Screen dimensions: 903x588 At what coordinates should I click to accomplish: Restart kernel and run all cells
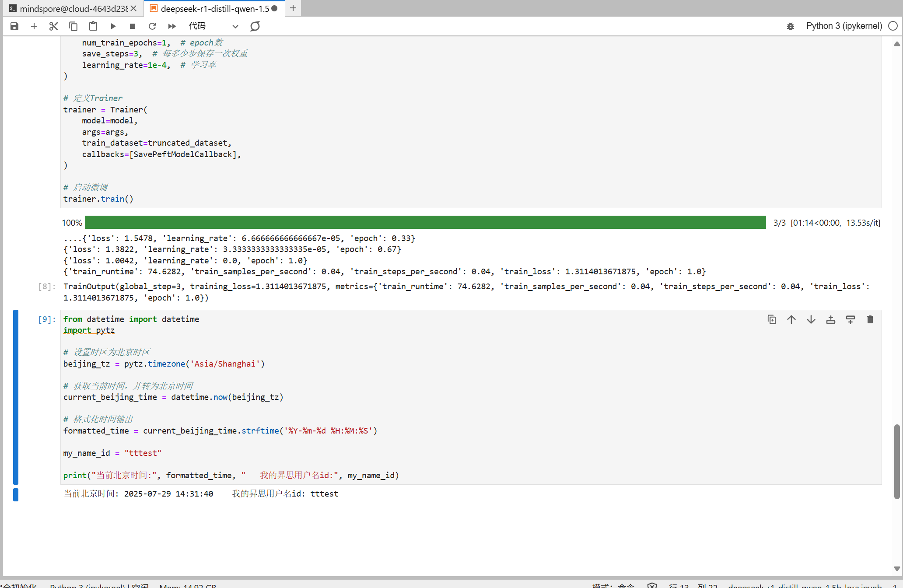pos(172,26)
